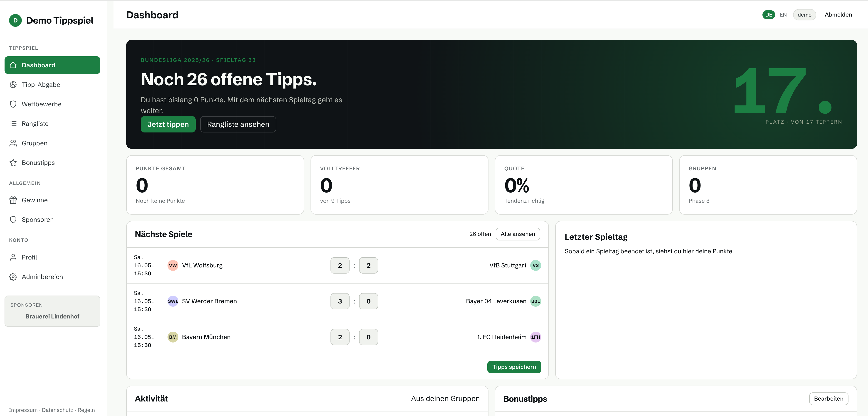Edit VfL Wolfsburg home score field
This screenshot has width=868, height=416.
340,265
